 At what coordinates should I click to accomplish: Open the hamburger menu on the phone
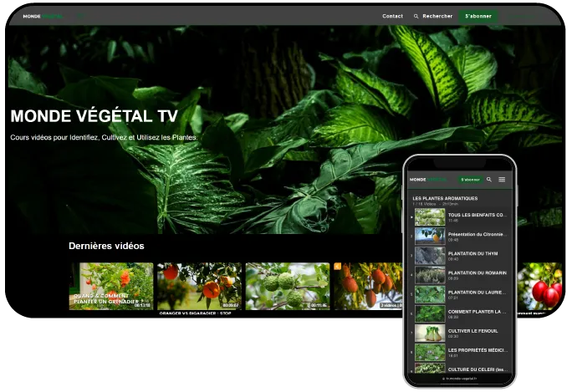[x=502, y=180]
